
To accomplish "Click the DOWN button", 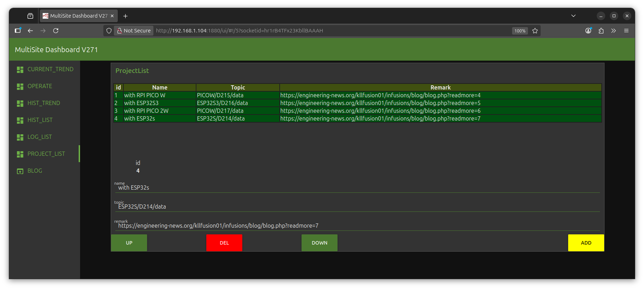I will [x=320, y=243].
